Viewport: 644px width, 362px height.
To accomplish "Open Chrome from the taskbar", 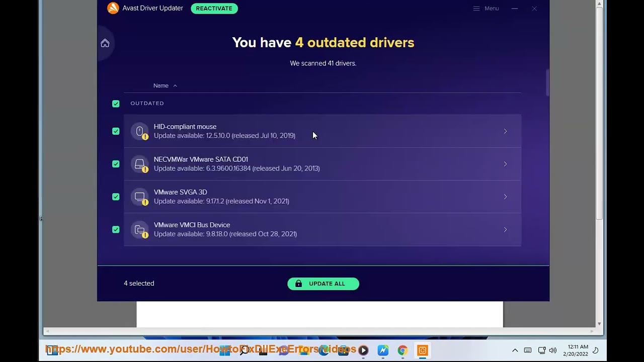I will 403,350.
